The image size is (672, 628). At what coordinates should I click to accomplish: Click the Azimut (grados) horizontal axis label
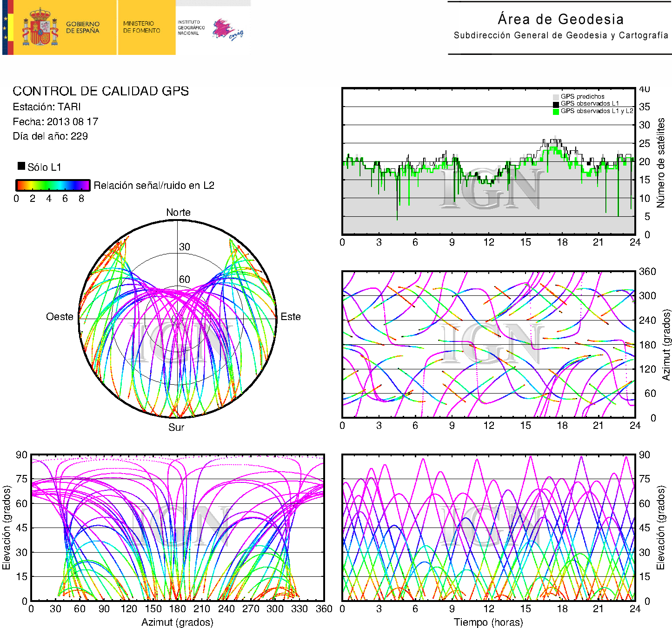point(177,622)
